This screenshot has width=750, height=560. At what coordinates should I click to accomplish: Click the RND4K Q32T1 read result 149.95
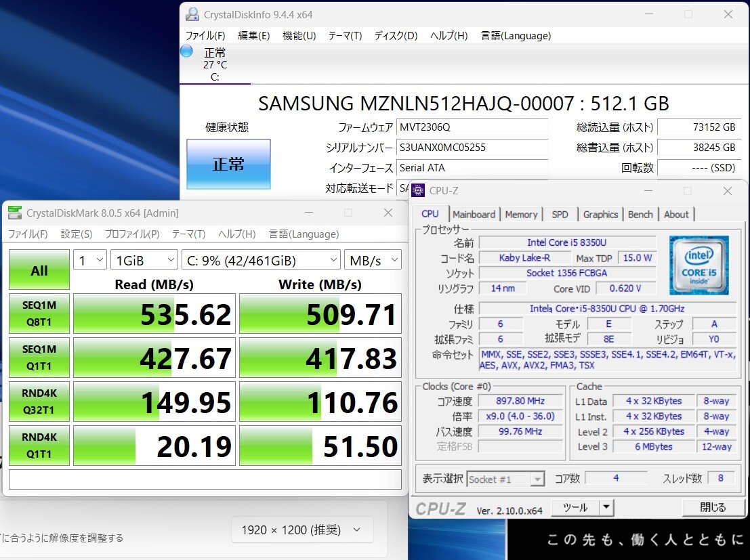[154, 402]
